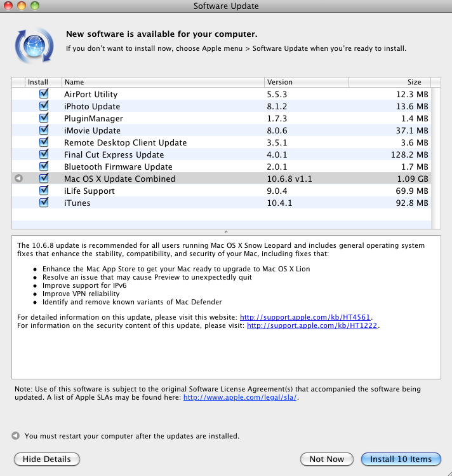The width and height of the screenshot is (452, 476).
Task: Toggle the PluginManager install checkbox
Action: [44, 118]
